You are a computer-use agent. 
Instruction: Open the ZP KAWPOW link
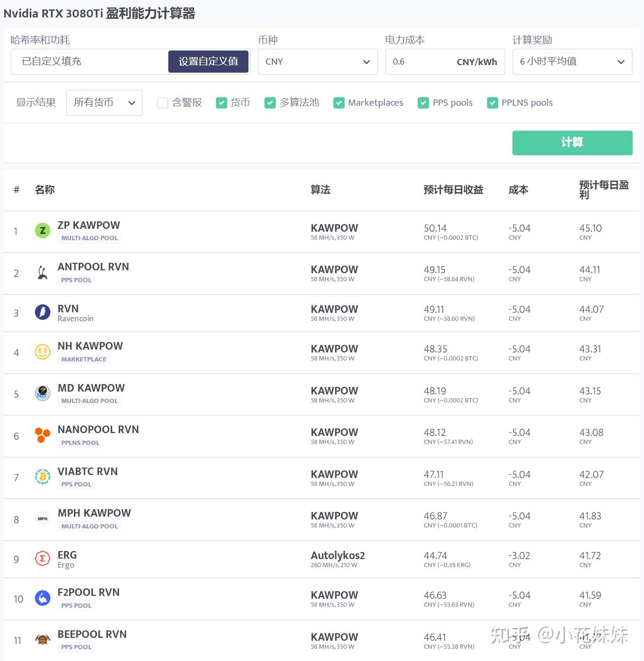[89, 225]
